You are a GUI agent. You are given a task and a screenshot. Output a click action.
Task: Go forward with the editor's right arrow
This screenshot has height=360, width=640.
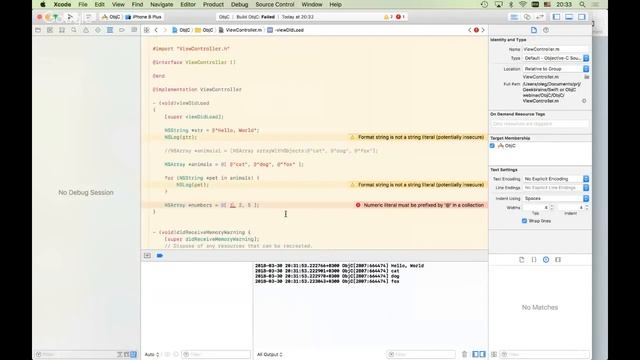tap(165, 30)
